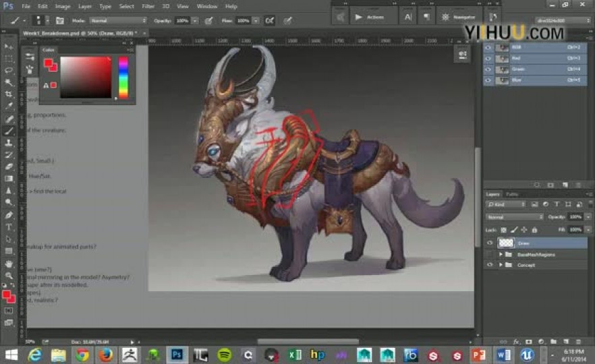595x364 pixels.
Task: Select the Clone Stamp tool
Action: pos(8,143)
